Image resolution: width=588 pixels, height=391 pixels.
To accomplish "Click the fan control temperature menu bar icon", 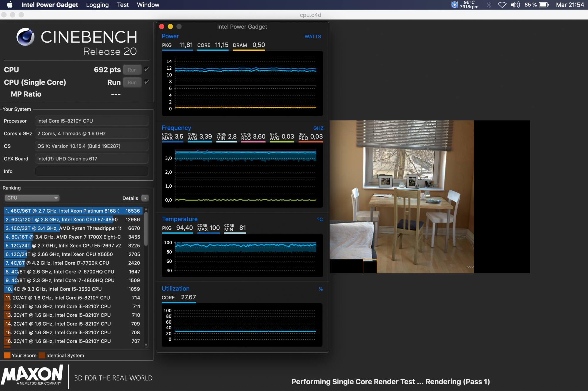I will pyautogui.click(x=455, y=5).
